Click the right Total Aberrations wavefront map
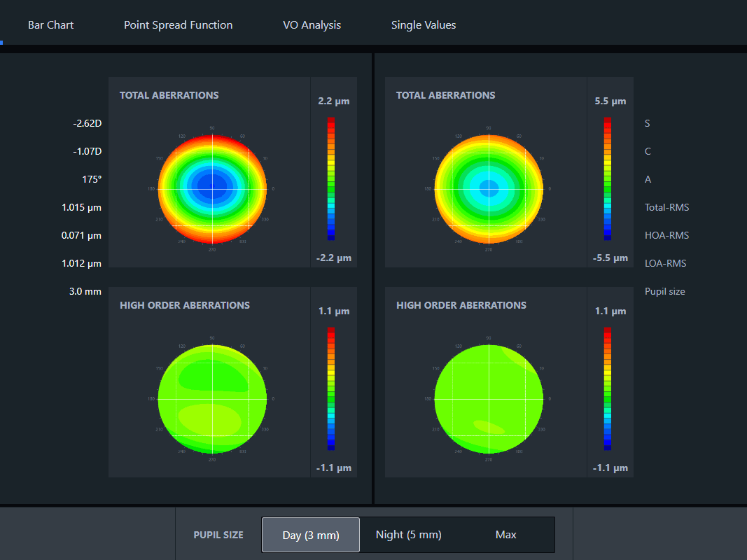Image resolution: width=747 pixels, height=560 pixels. pyautogui.click(x=489, y=188)
